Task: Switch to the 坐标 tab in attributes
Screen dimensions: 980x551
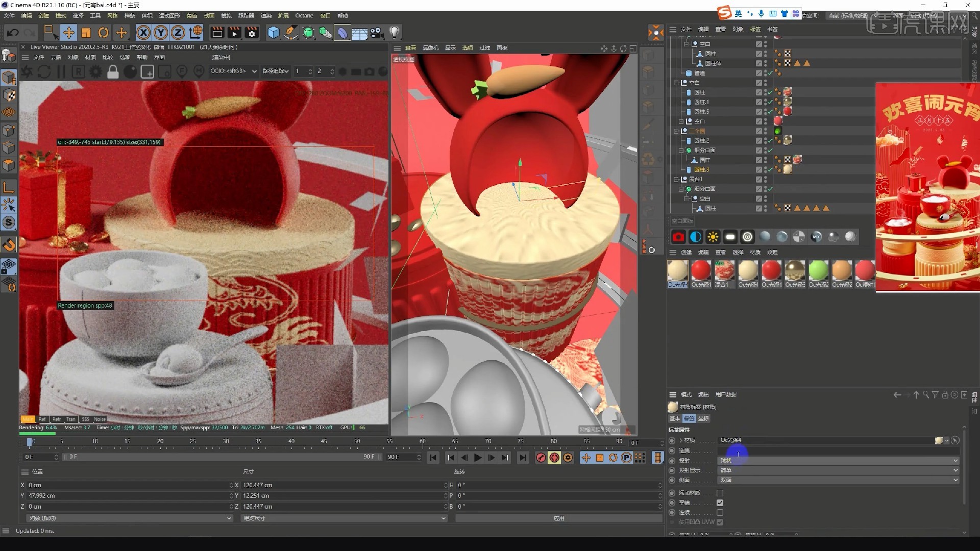Action: (x=703, y=418)
